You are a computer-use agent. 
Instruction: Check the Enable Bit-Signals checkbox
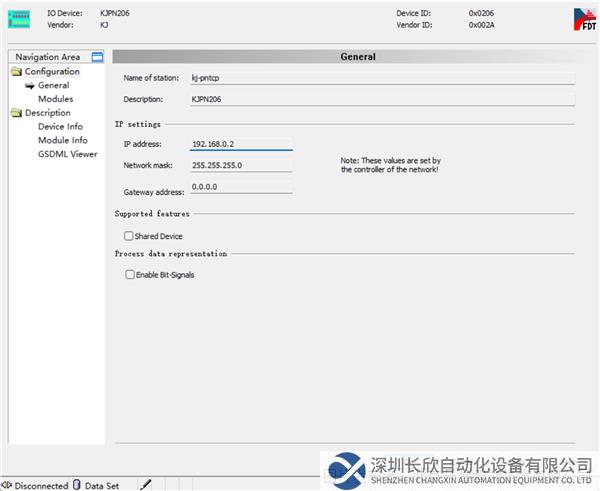pos(128,274)
